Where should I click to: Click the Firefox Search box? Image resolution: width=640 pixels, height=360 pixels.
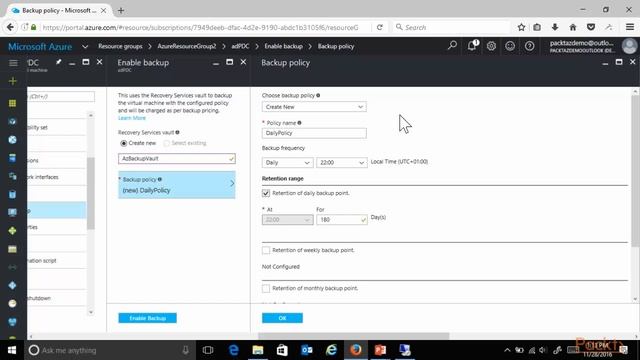pyautogui.click(x=451, y=27)
